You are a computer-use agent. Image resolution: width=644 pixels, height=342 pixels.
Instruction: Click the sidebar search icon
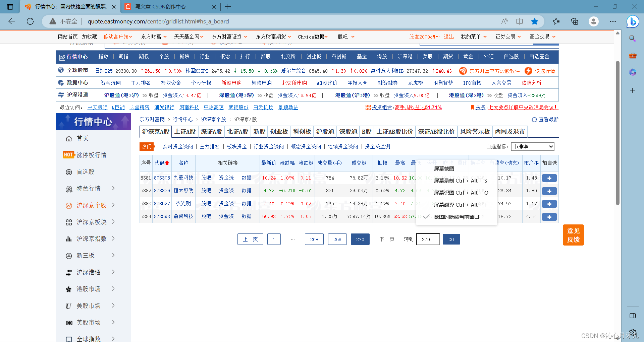coord(633,39)
